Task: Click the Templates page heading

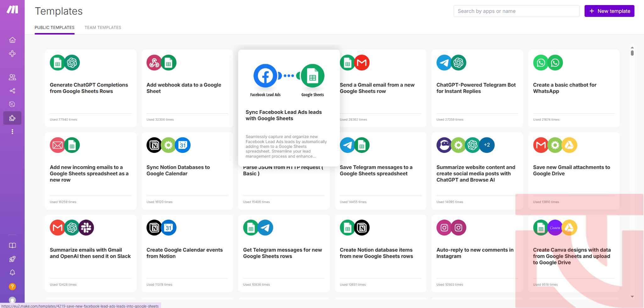Action: point(59,11)
